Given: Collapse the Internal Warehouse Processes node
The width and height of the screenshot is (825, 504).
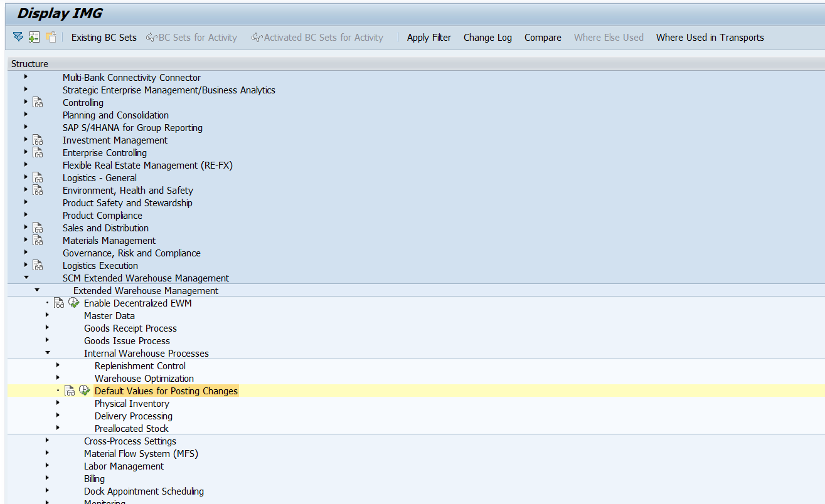Looking at the screenshot, I should pos(47,352).
